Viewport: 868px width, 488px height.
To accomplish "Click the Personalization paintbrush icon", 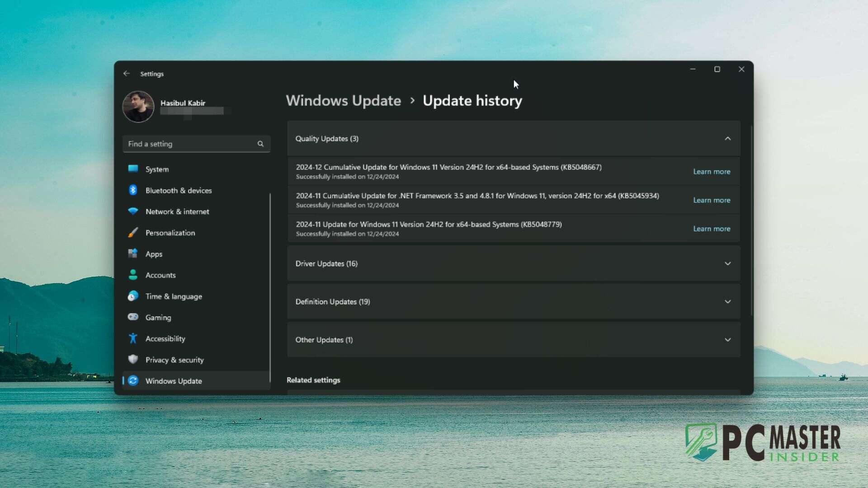I will (133, 233).
